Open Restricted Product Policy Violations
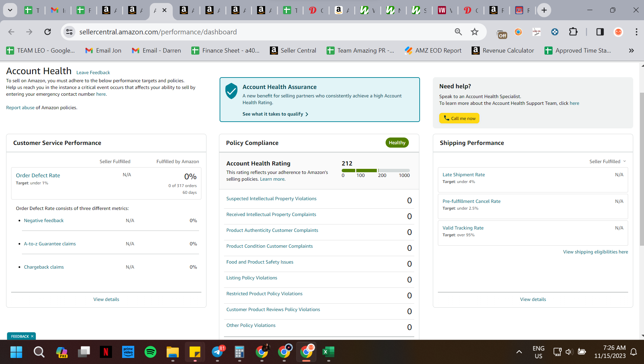 264,294
